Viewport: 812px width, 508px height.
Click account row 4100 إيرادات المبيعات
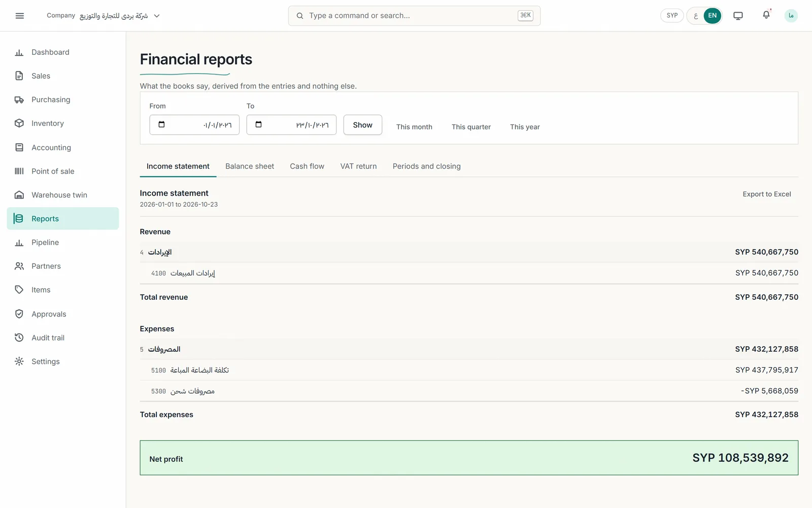(x=469, y=273)
